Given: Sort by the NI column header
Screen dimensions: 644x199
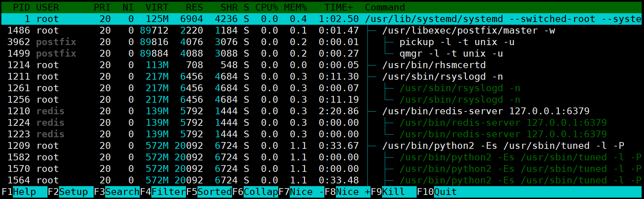Looking at the screenshot, I should 128,7.
